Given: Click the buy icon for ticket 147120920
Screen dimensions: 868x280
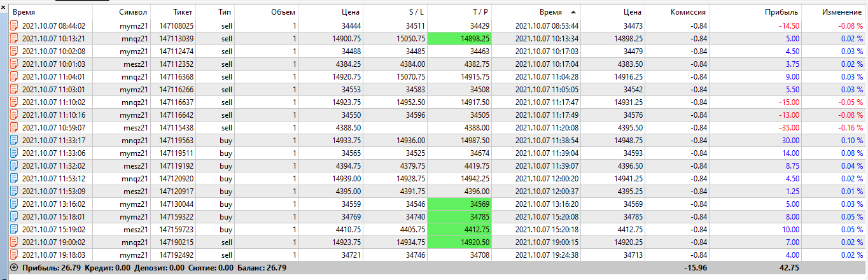Looking at the screenshot, I should point(14,179).
